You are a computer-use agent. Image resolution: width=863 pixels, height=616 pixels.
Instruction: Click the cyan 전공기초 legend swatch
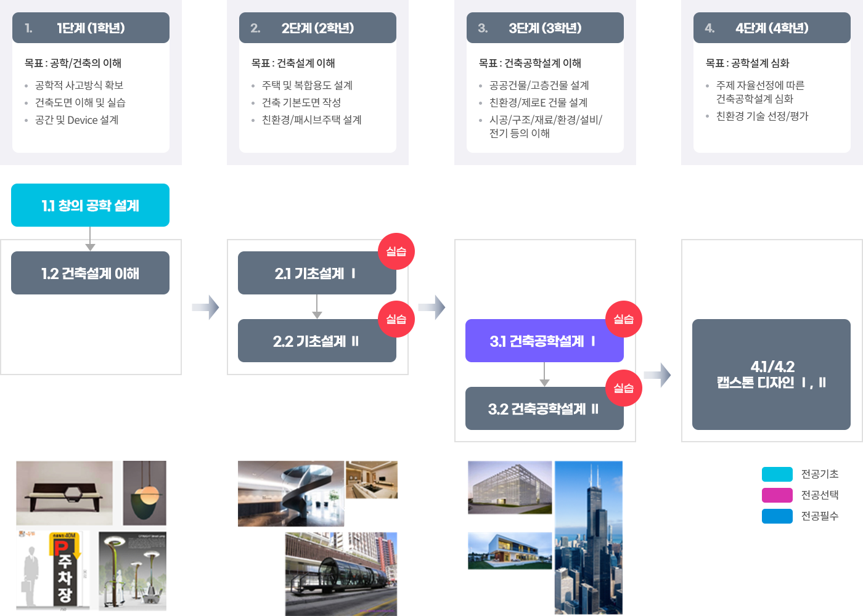click(777, 474)
